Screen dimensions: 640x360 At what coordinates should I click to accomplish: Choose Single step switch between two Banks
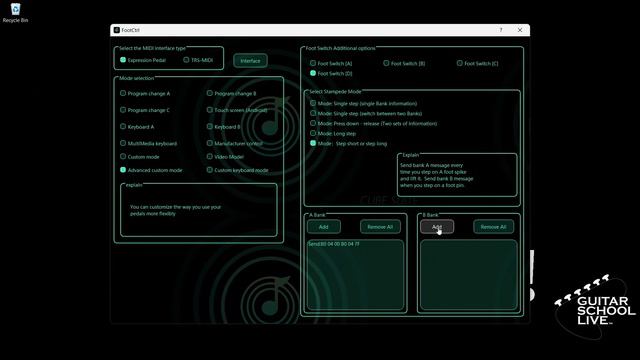click(x=366, y=113)
